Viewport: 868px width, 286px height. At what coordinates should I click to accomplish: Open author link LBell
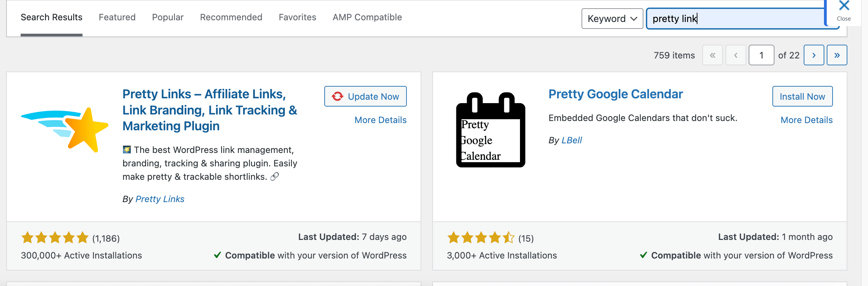pos(572,140)
